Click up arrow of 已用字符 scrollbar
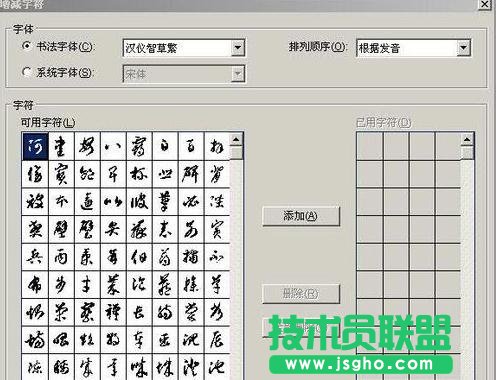This screenshot has width=496, height=380. click(467, 140)
